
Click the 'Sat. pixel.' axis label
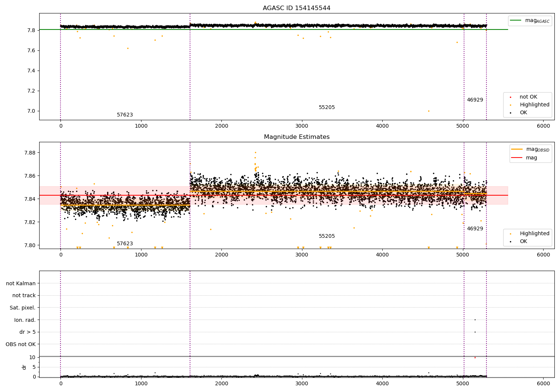pyautogui.click(x=23, y=308)
